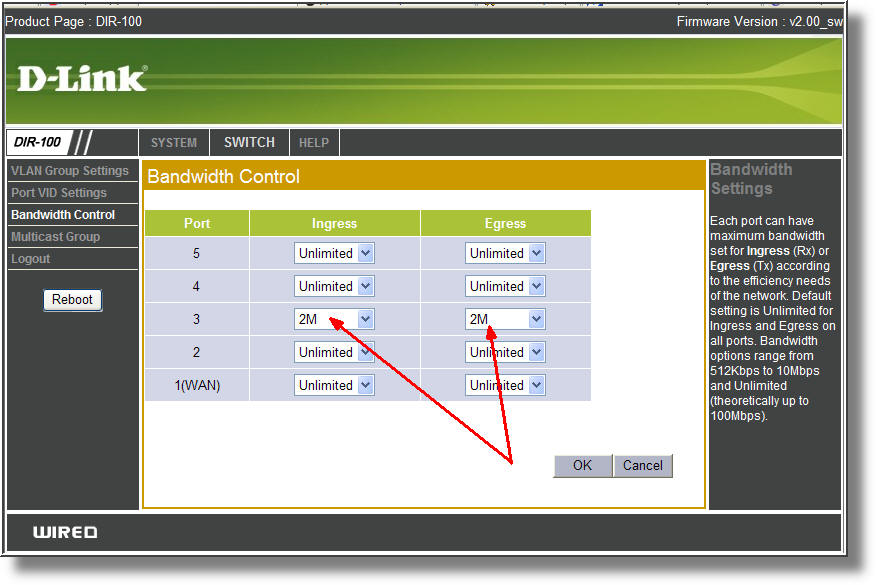Image resolution: width=877 pixels, height=585 pixels.
Task: Confirm settings with OK button
Action: tap(583, 465)
